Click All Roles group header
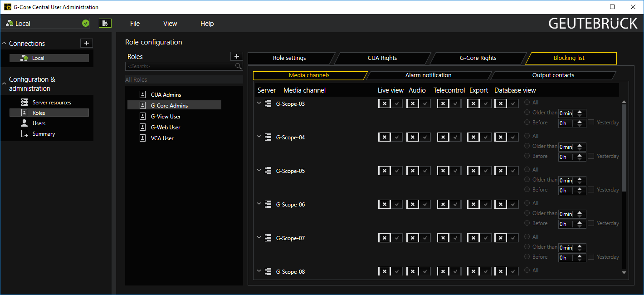The height and width of the screenshot is (295, 644). click(184, 79)
